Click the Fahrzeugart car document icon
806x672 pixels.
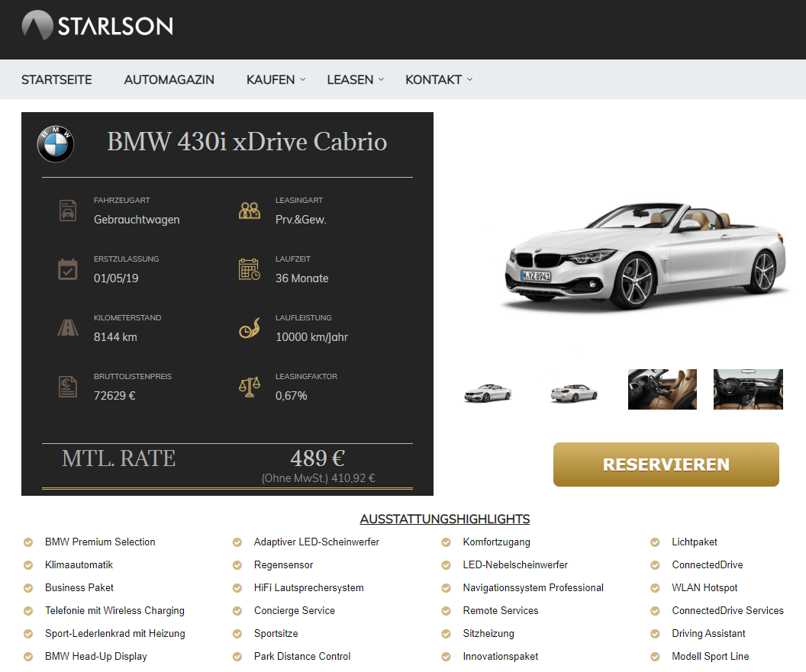(x=68, y=211)
